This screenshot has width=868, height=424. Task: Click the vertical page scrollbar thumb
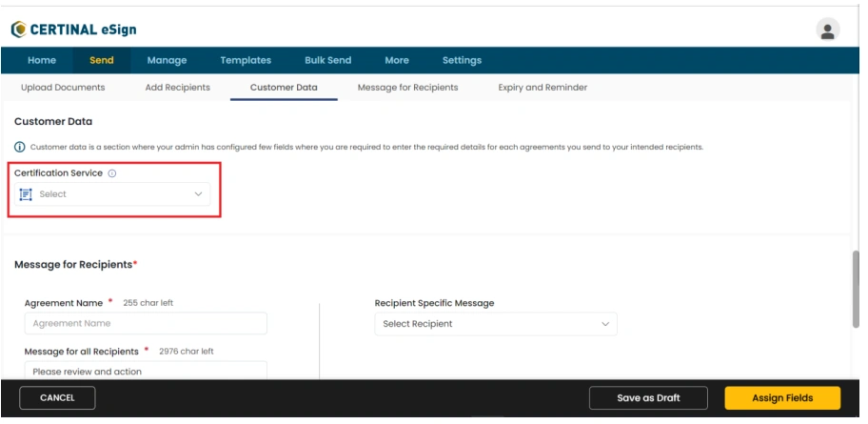tap(857, 288)
